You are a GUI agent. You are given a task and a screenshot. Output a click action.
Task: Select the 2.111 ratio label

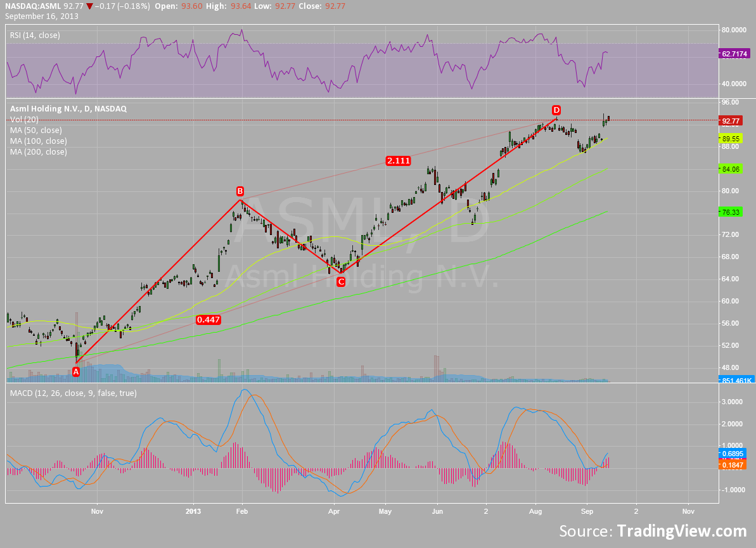coord(398,160)
